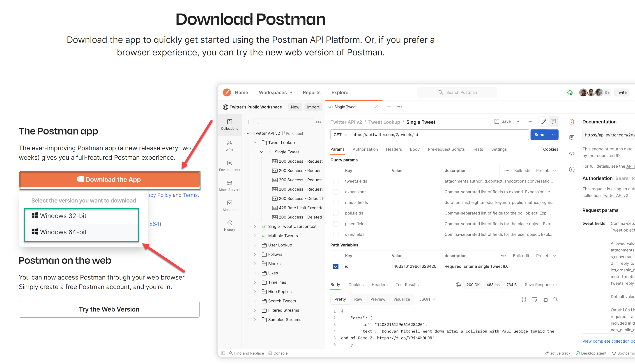Open the Monitors panel

coord(229,205)
